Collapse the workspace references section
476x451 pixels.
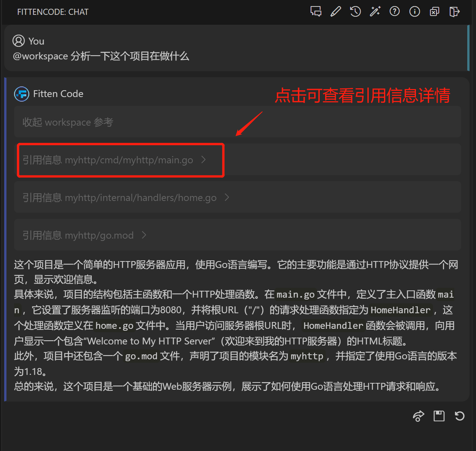(68, 122)
